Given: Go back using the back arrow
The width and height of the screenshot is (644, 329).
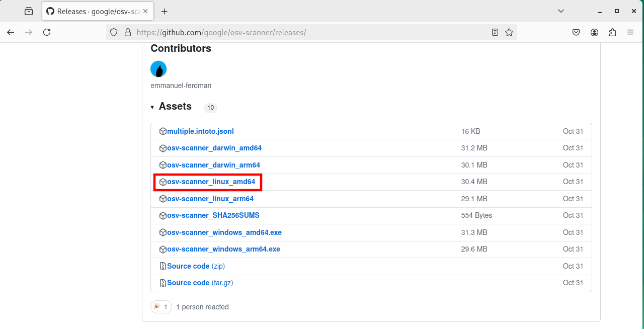Looking at the screenshot, I should (x=11, y=32).
